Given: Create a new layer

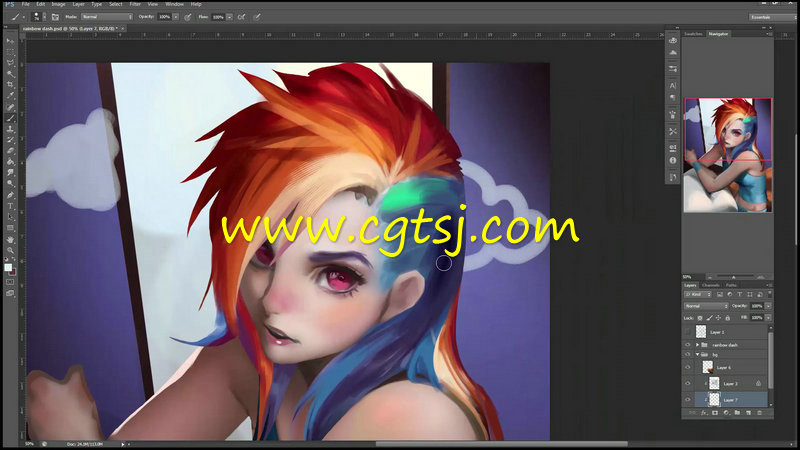Looking at the screenshot, I should click(x=748, y=413).
